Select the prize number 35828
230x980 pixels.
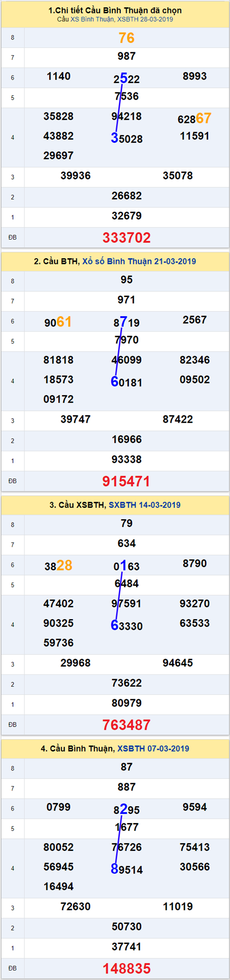tap(58, 116)
